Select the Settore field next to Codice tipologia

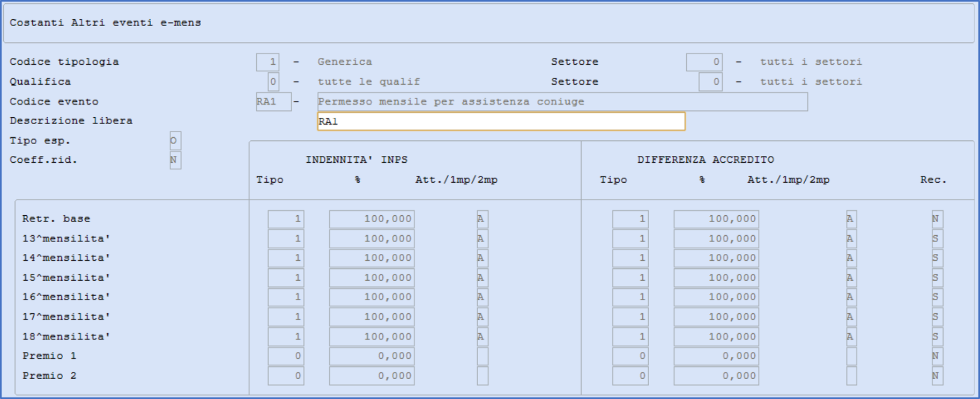(704, 62)
